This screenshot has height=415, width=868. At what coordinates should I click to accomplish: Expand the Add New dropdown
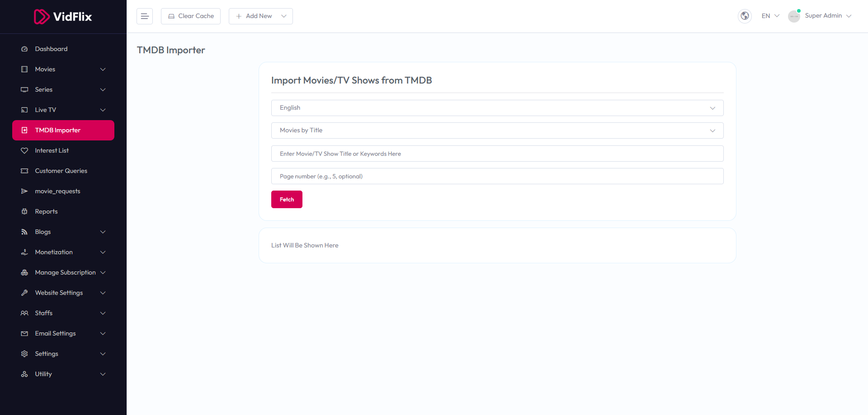(x=260, y=16)
